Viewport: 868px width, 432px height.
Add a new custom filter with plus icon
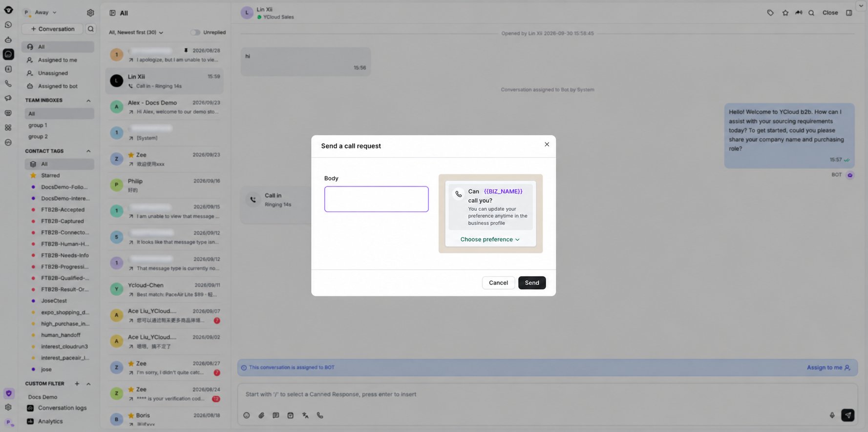tap(77, 384)
